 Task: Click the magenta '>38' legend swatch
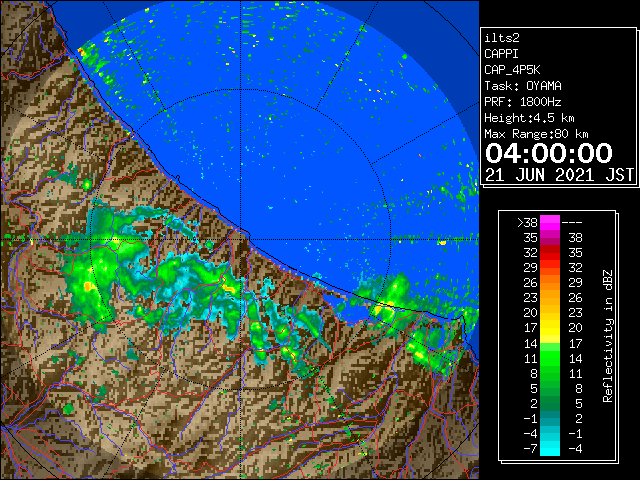550,223
